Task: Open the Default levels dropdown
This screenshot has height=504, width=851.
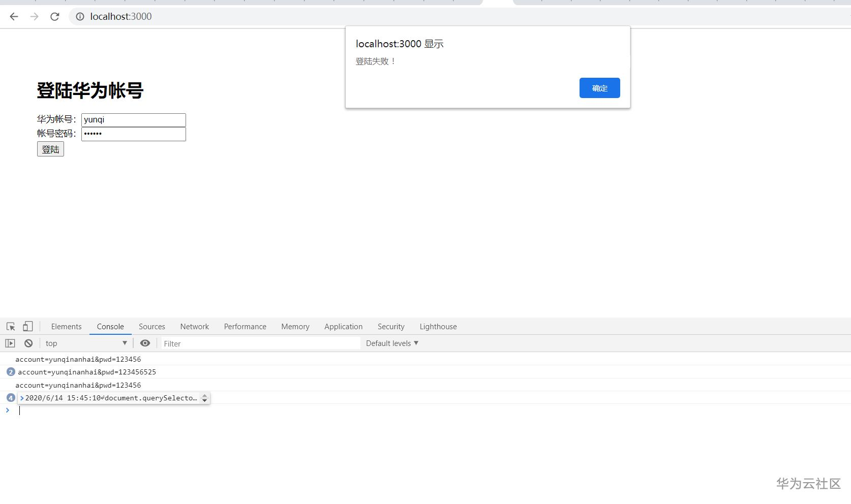Action: point(392,343)
